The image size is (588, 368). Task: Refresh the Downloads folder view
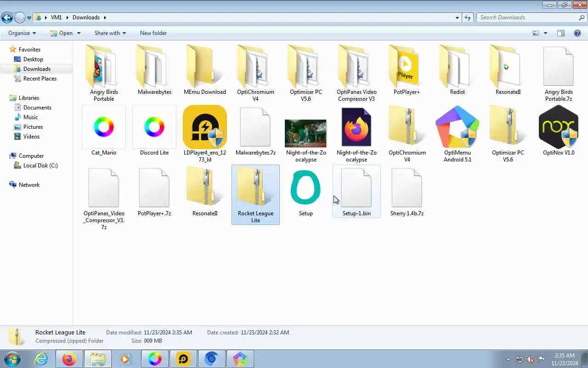pos(468,17)
